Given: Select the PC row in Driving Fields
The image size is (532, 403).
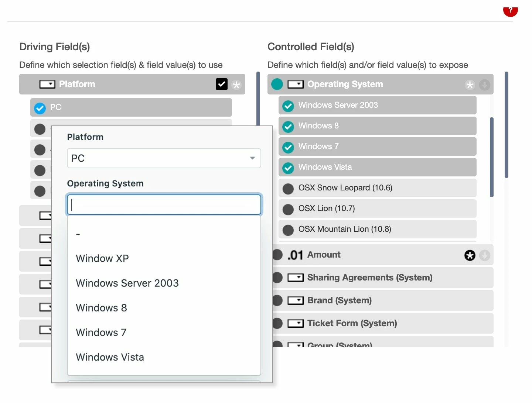Looking at the screenshot, I should pyautogui.click(x=131, y=107).
